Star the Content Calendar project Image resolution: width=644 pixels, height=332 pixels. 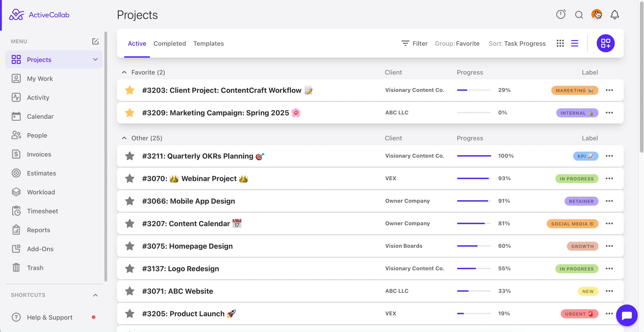point(130,224)
